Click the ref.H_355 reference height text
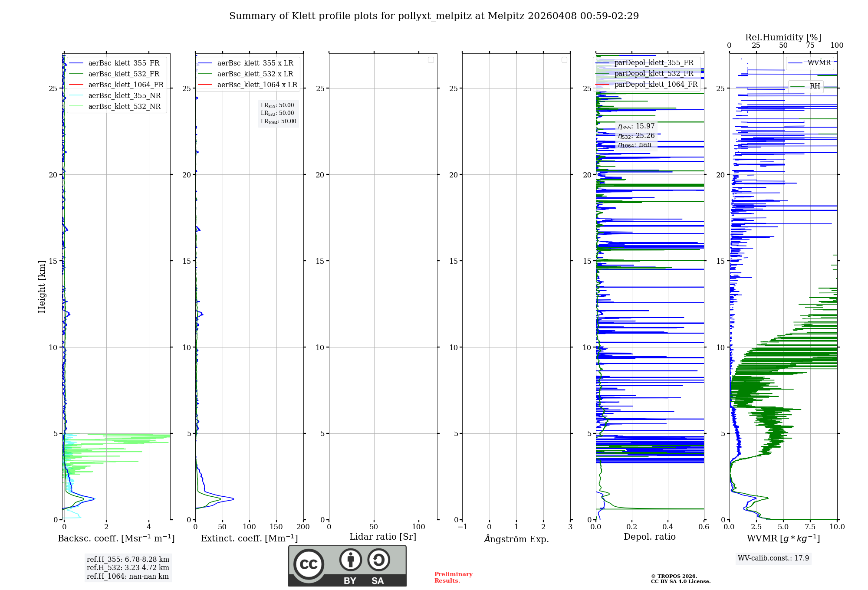Screen dimensions: 868x590 tap(128, 559)
